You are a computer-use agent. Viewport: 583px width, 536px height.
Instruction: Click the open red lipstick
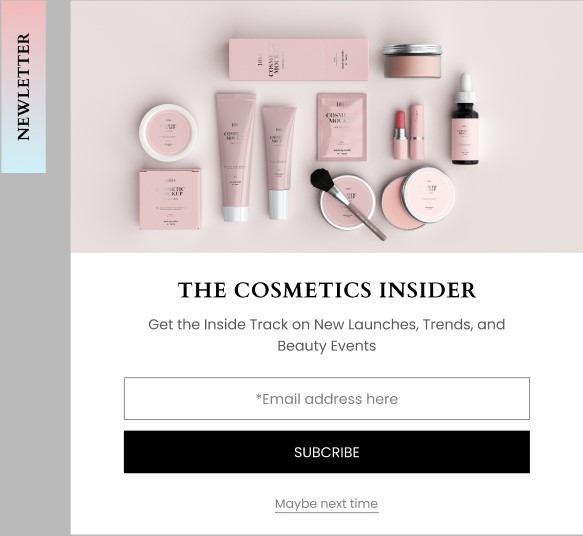(400, 135)
